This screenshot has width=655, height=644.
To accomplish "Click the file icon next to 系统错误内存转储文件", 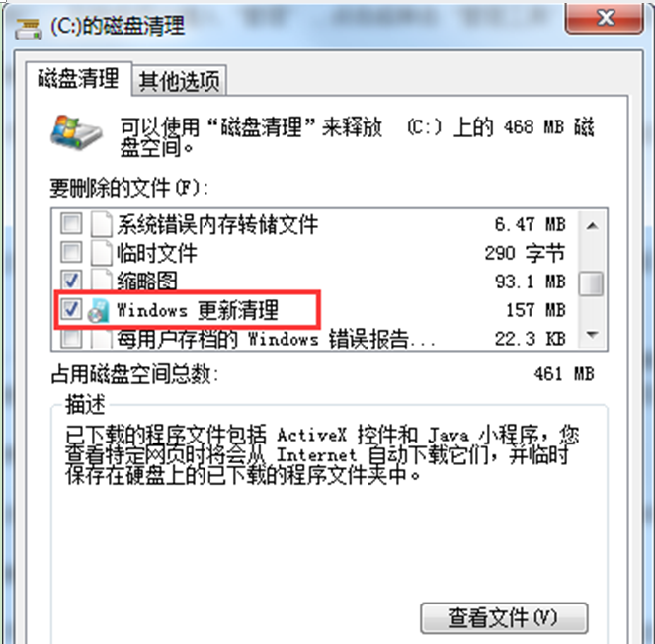I will pos(102,224).
